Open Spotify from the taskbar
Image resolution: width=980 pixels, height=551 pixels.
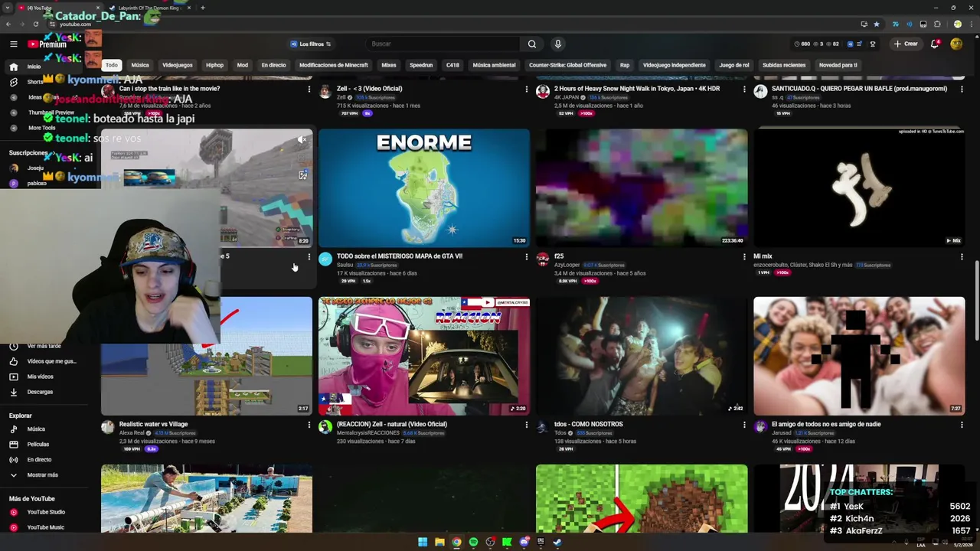click(x=473, y=543)
